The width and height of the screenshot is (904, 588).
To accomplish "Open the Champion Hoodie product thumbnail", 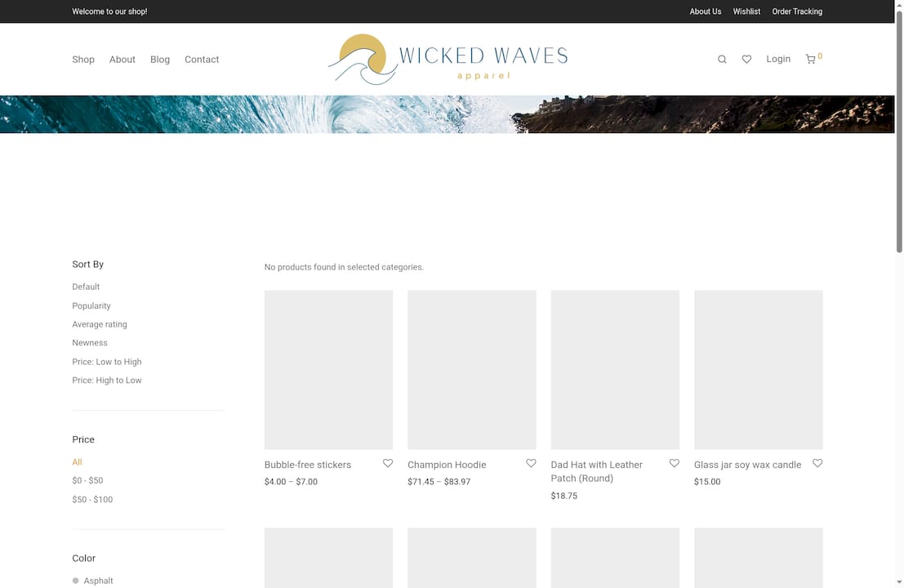I will 471,369.
